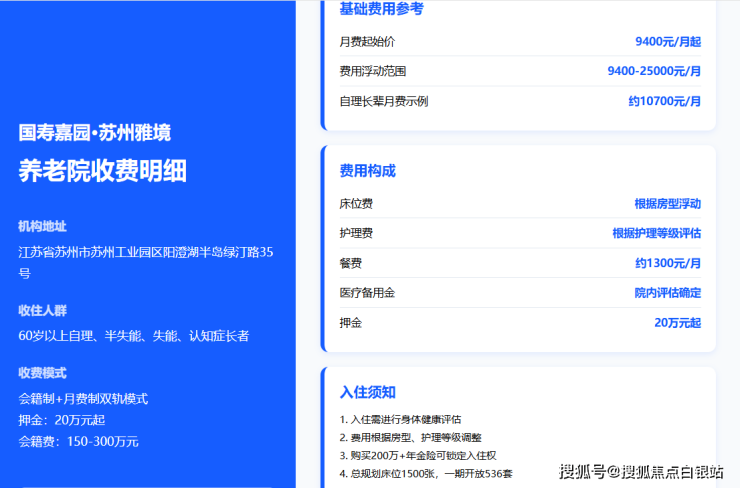This screenshot has width=740, height=488.
Task: Select the address text 江苏省苏州市苏州工业园区阳澄湖半岛绿汀路35号
Action: [146, 262]
